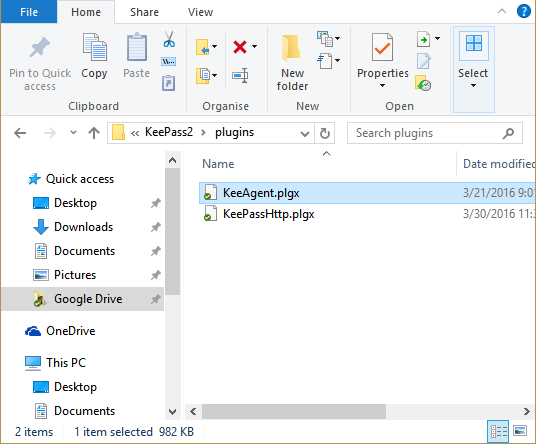Click the Open icon with green arrow

click(x=424, y=39)
